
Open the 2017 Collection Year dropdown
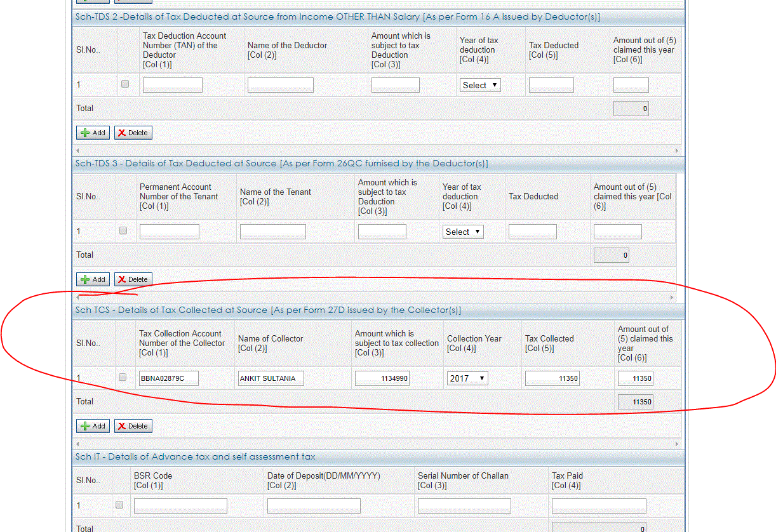coord(467,378)
